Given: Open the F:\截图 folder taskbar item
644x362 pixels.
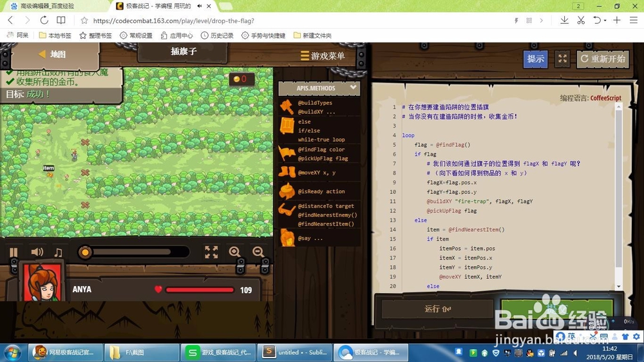Looking at the screenshot, I should pyautogui.click(x=141, y=352).
